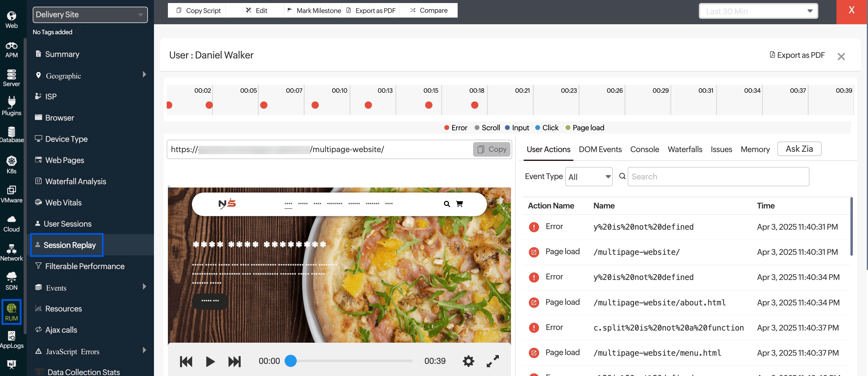Click the search icon on replayed page

click(x=447, y=204)
